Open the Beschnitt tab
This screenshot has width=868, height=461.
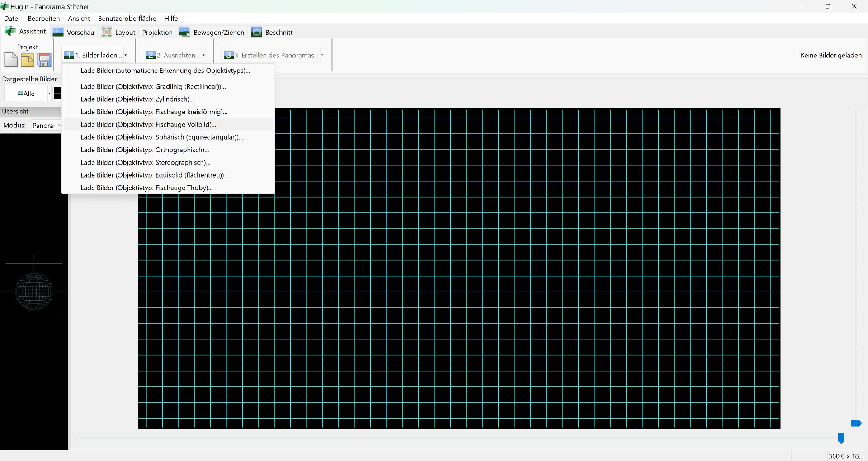272,32
